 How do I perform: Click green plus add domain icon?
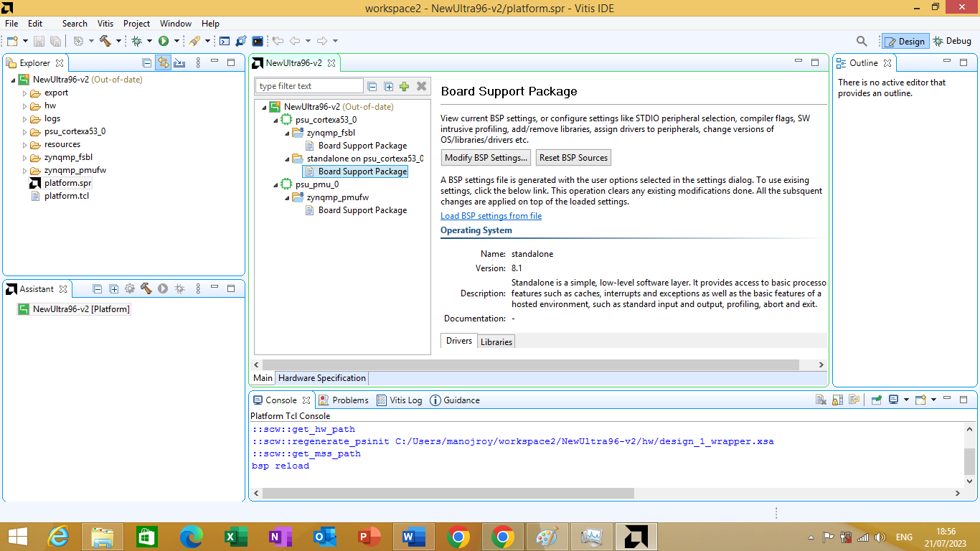click(x=405, y=86)
